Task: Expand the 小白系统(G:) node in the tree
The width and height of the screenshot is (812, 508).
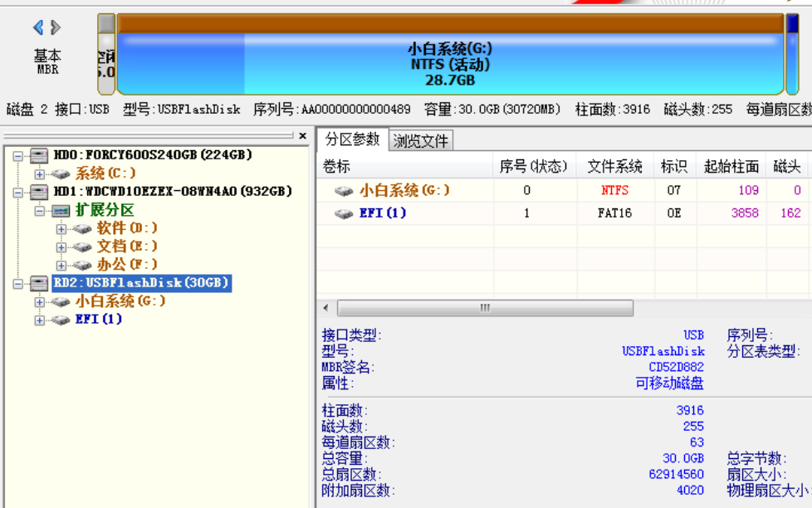Action: pyautogui.click(x=40, y=302)
